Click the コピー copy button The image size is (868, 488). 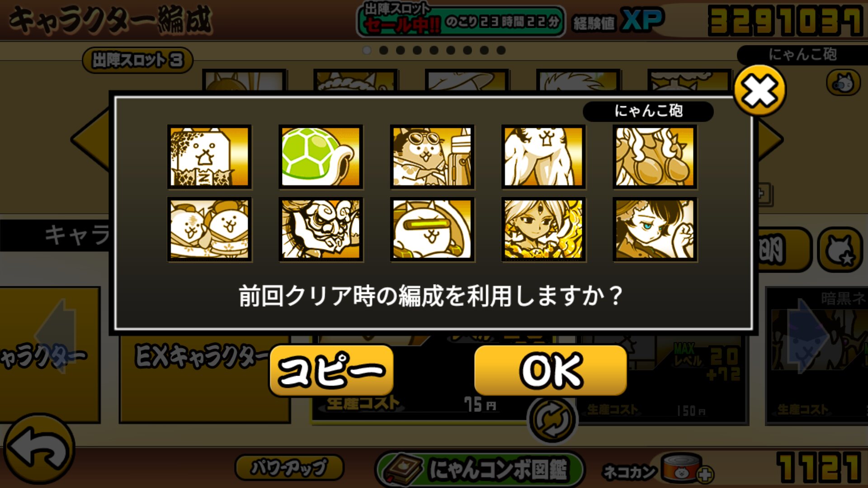click(331, 371)
